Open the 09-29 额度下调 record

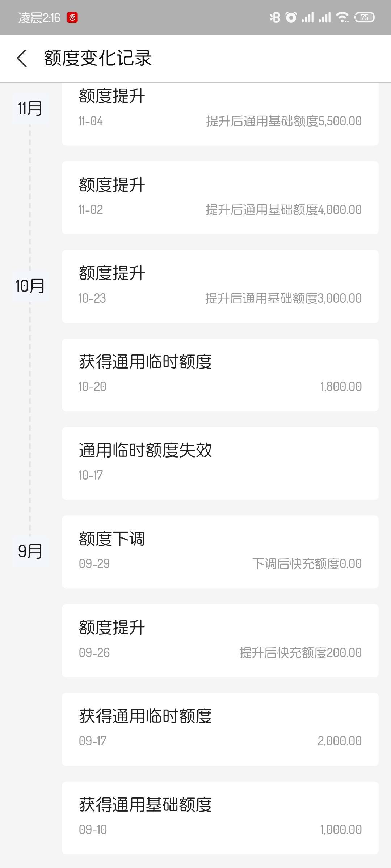(220, 552)
